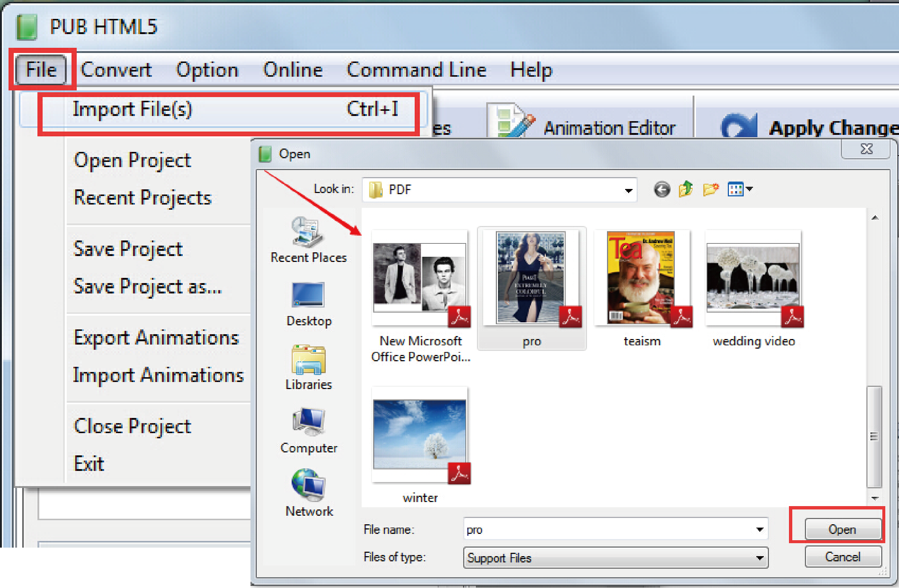The height and width of the screenshot is (588, 899).
Task: Create a new folder
Action: pos(711,190)
